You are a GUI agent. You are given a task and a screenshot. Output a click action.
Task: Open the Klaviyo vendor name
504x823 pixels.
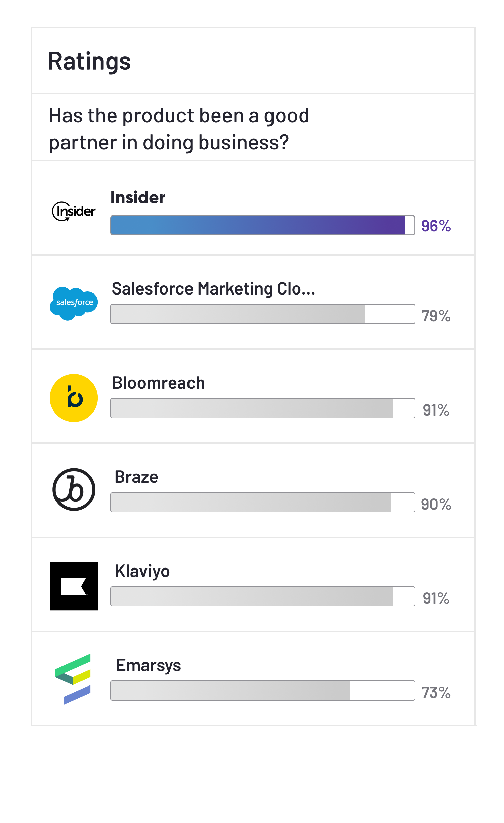[142, 571]
